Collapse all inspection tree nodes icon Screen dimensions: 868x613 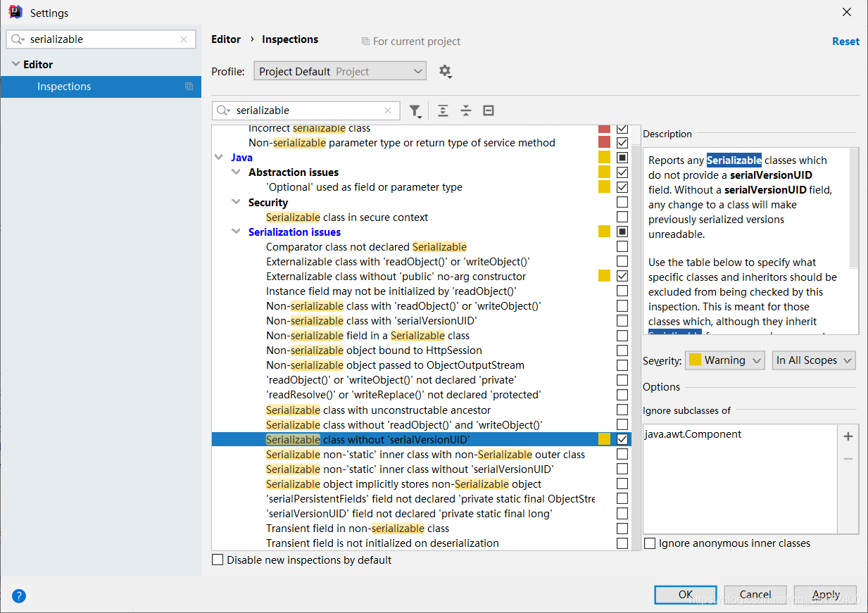tap(465, 110)
